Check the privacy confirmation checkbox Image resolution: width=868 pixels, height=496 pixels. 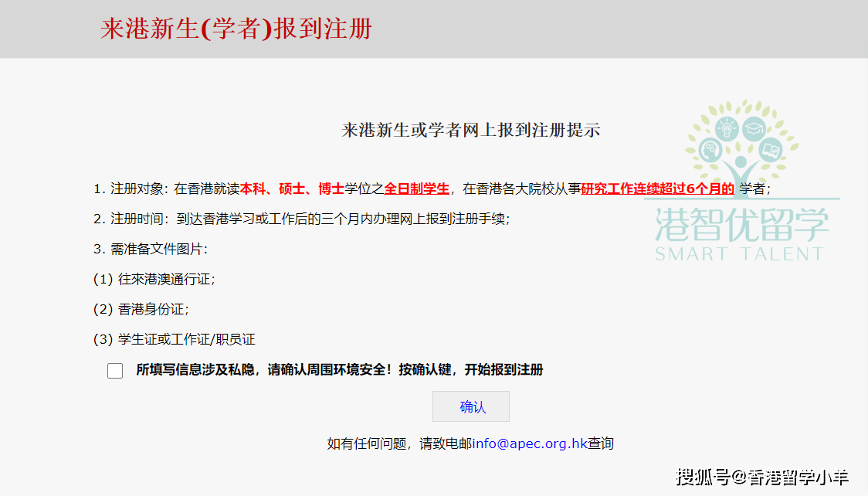point(114,371)
